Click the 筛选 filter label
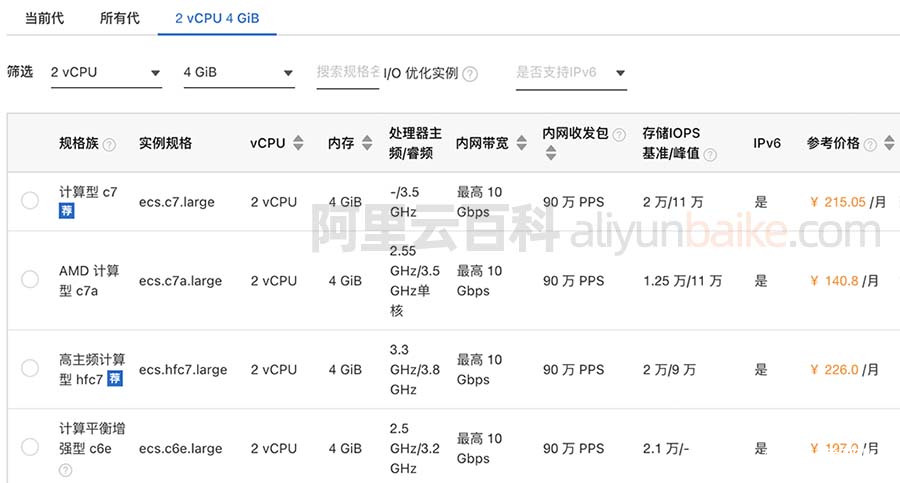 coord(20,72)
